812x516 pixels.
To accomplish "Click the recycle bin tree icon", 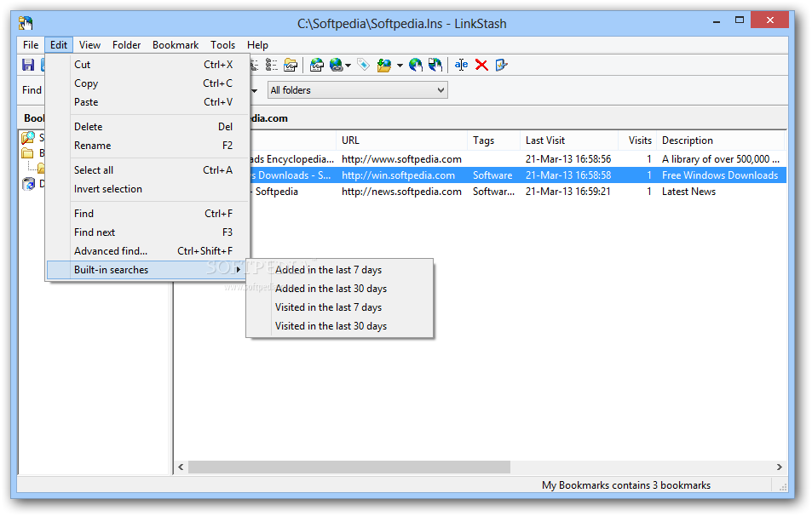I will 28,184.
